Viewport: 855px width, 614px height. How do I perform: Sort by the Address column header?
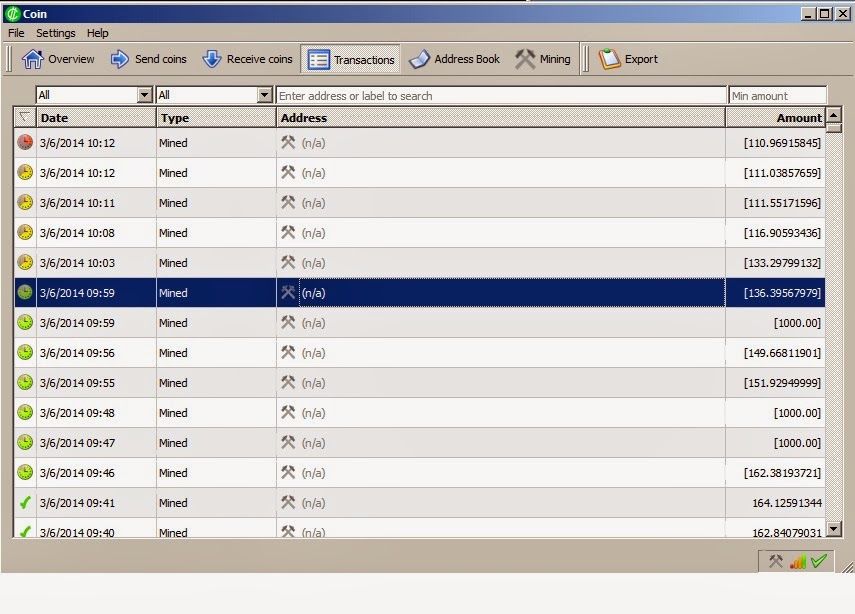coord(501,118)
